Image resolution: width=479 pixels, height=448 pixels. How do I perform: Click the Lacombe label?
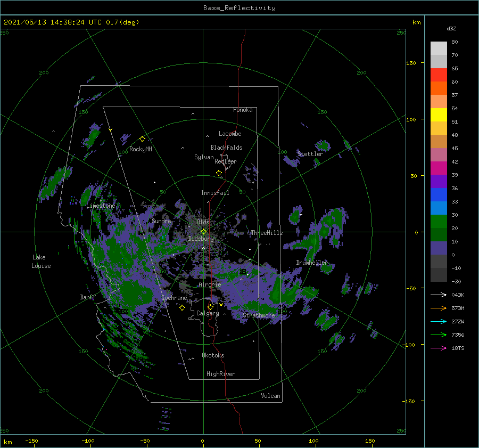(x=230, y=134)
